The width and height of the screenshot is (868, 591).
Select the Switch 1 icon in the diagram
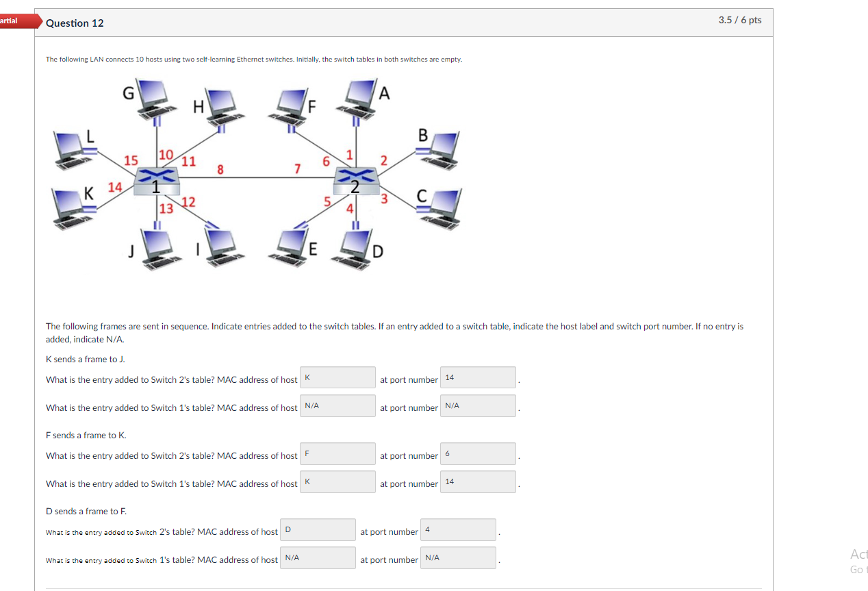(156, 179)
